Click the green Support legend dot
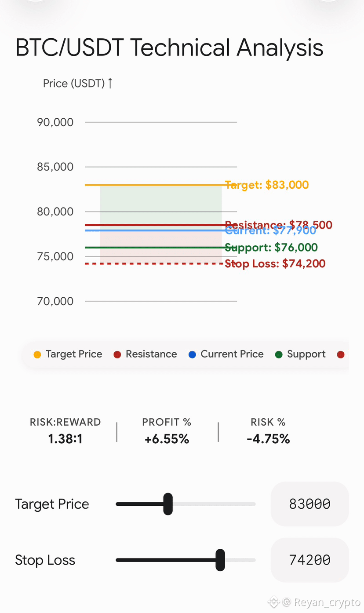 click(x=279, y=354)
